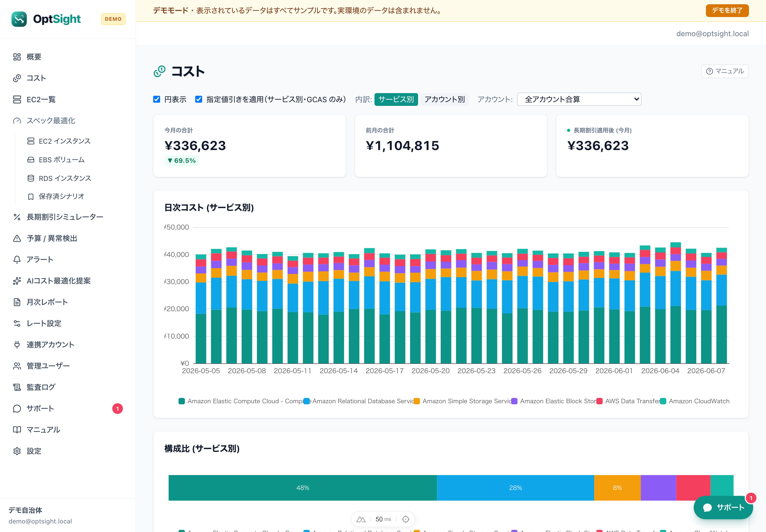Image resolution: width=766 pixels, height=532 pixels.
Task: Toggle AWS Data Transfer legend item
Action: pos(628,401)
